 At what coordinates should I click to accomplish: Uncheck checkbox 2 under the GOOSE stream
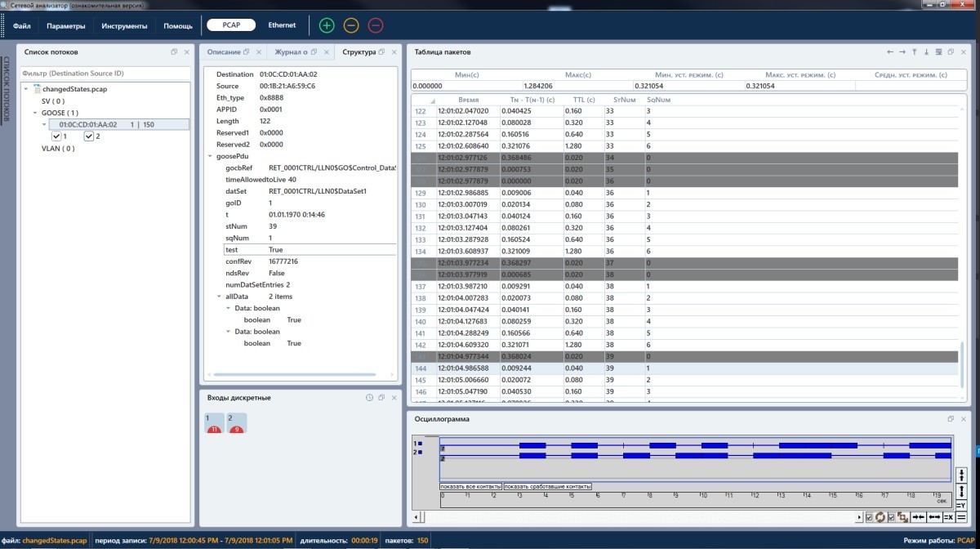pos(89,136)
